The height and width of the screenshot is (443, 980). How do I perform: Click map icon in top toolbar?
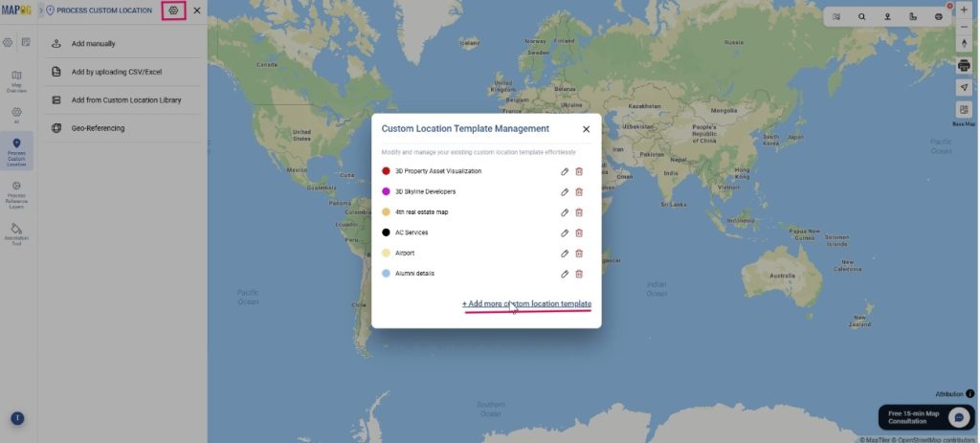(836, 17)
